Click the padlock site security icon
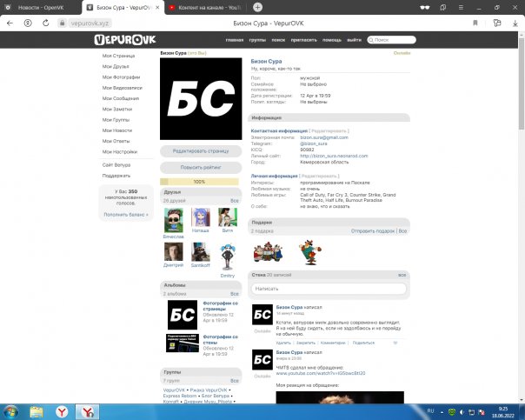 pos(62,23)
